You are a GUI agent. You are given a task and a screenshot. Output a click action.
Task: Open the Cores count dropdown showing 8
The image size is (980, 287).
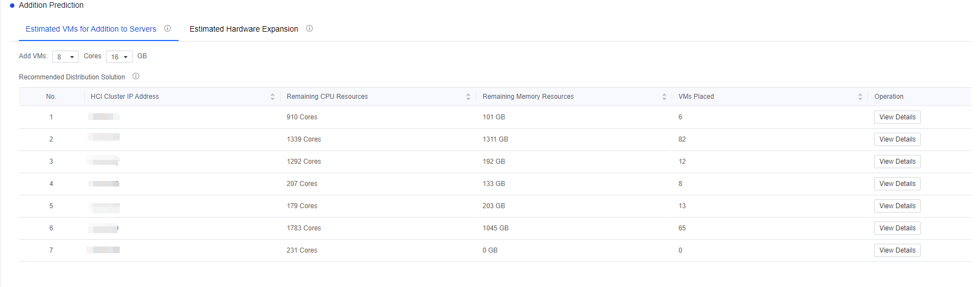point(65,57)
